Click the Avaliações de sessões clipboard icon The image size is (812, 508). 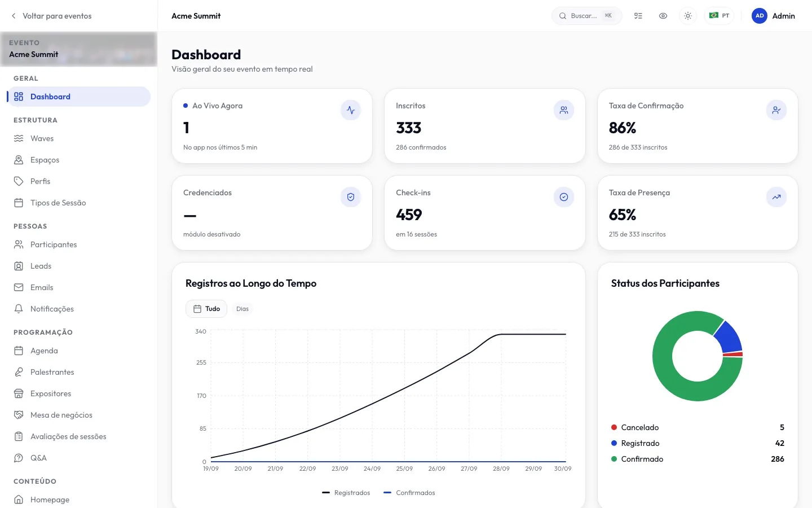coord(19,436)
